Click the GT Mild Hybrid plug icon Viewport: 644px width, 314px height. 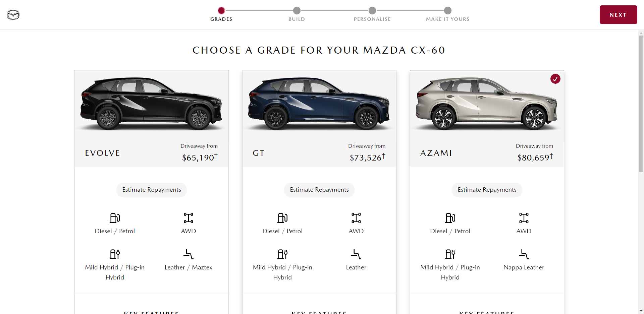(282, 254)
